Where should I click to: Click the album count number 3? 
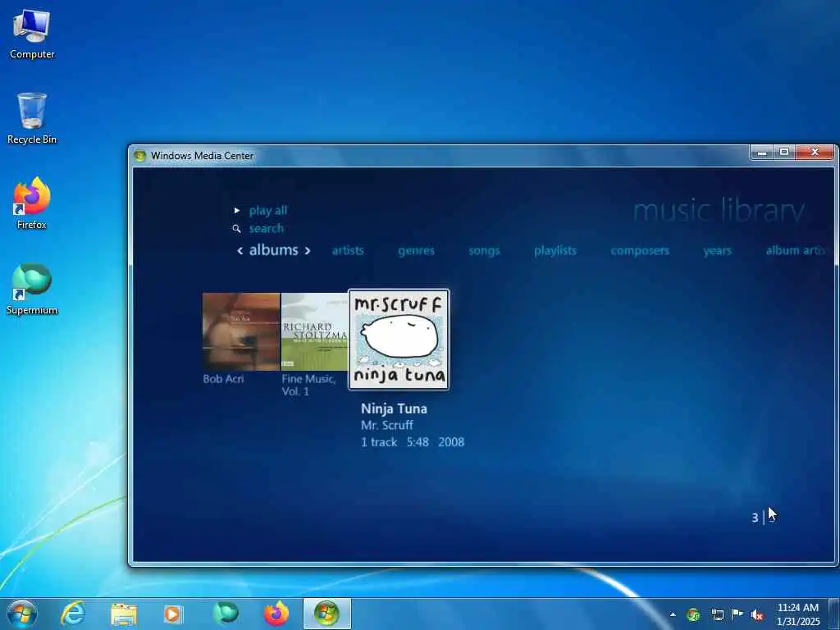[755, 518]
